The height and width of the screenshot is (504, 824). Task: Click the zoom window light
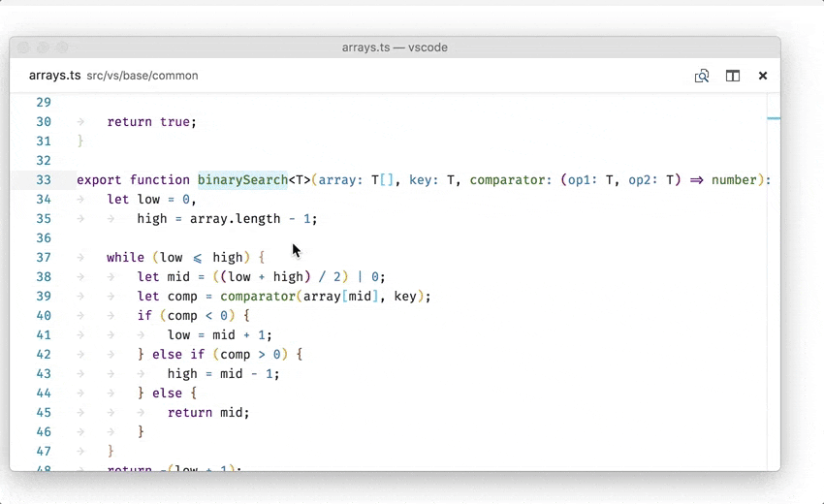point(62,47)
